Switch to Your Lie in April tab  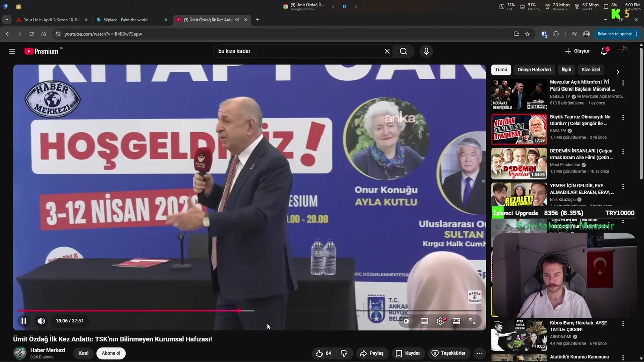click(52, 20)
